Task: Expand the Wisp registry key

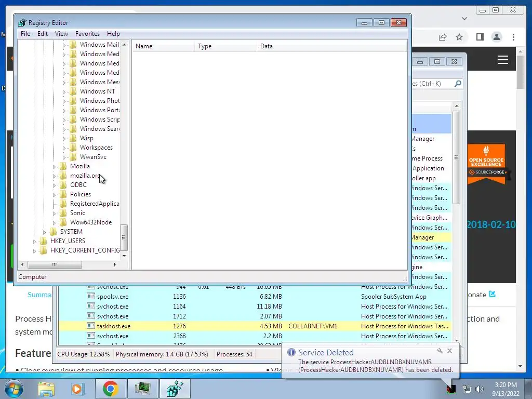Action: [64, 139]
